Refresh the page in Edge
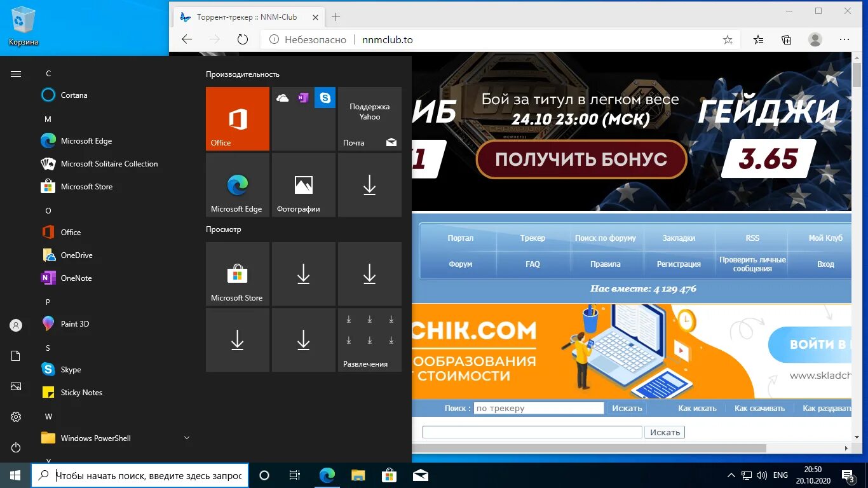 (242, 39)
